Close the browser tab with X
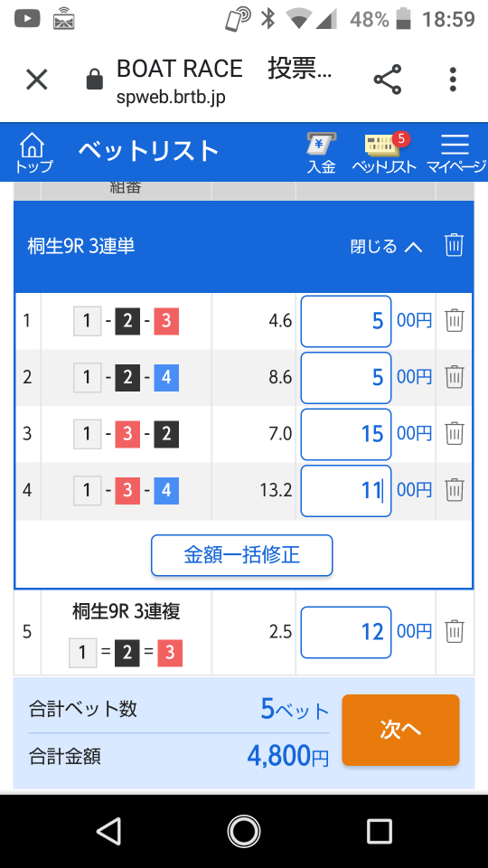Screen dimensions: 488x868 pos(37,80)
